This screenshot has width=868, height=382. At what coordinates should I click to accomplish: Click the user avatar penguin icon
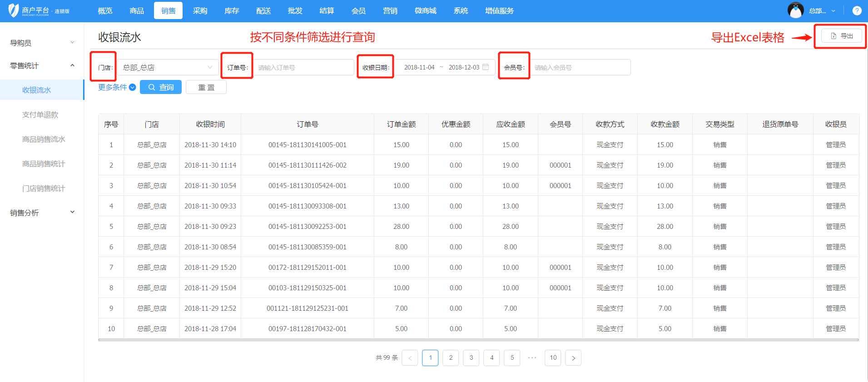(x=795, y=10)
